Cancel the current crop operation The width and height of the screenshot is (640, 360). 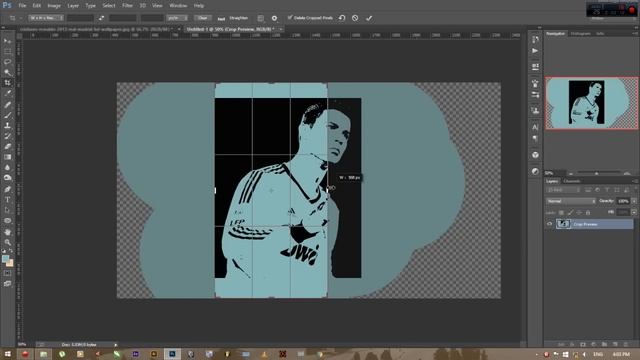tap(355, 18)
